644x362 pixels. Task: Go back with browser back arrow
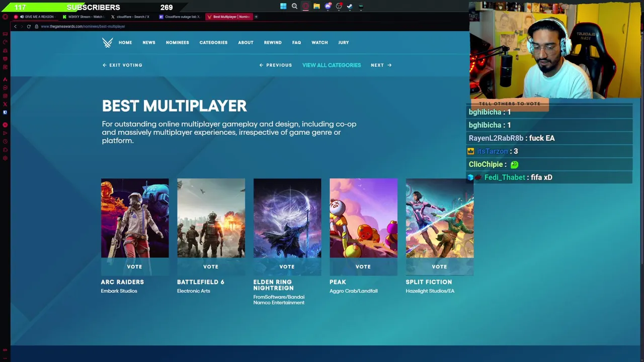(15, 26)
